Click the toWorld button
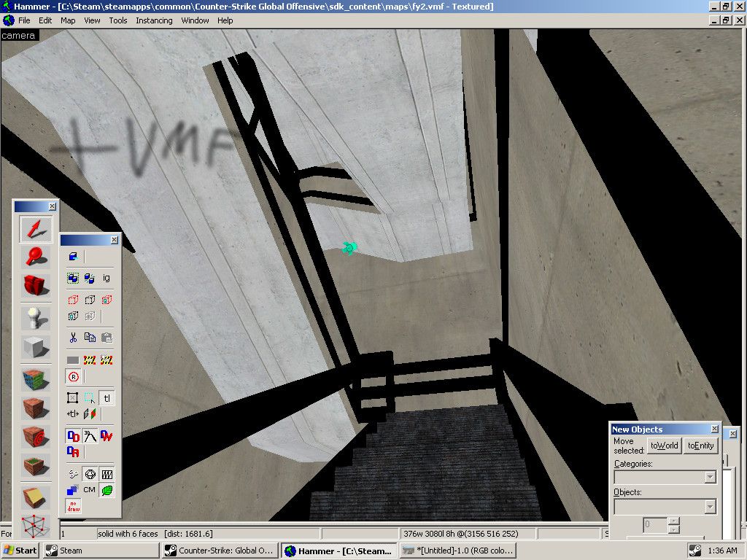This screenshot has width=747, height=560. click(x=664, y=446)
